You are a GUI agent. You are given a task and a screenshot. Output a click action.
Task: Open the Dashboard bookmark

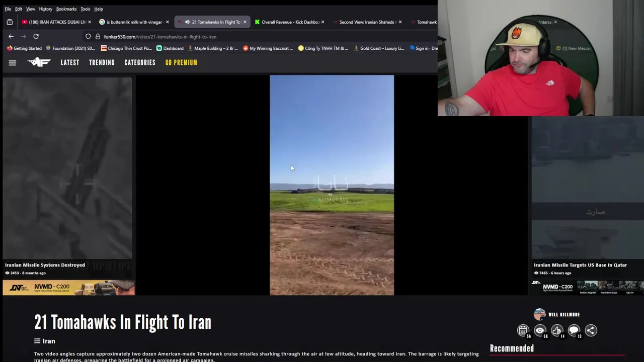[170, 48]
